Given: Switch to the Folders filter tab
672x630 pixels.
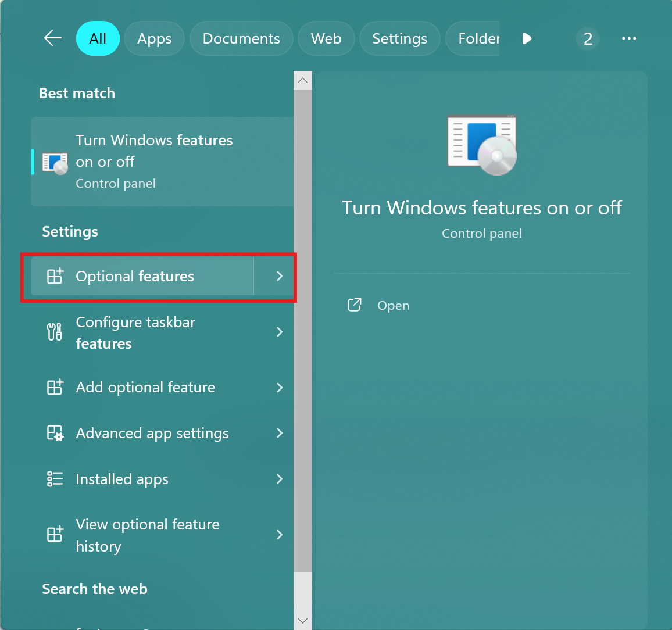Looking at the screenshot, I should click(x=473, y=38).
